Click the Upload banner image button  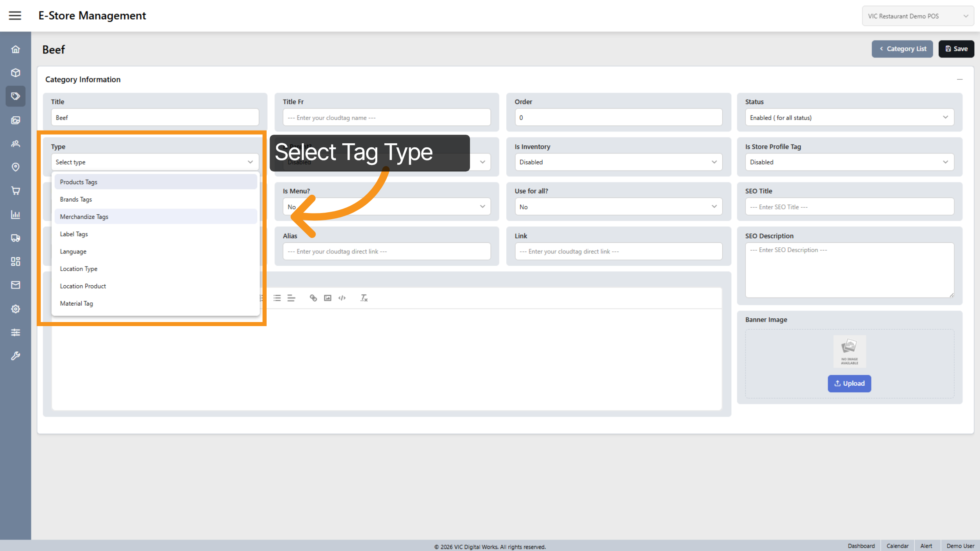tap(849, 383)
